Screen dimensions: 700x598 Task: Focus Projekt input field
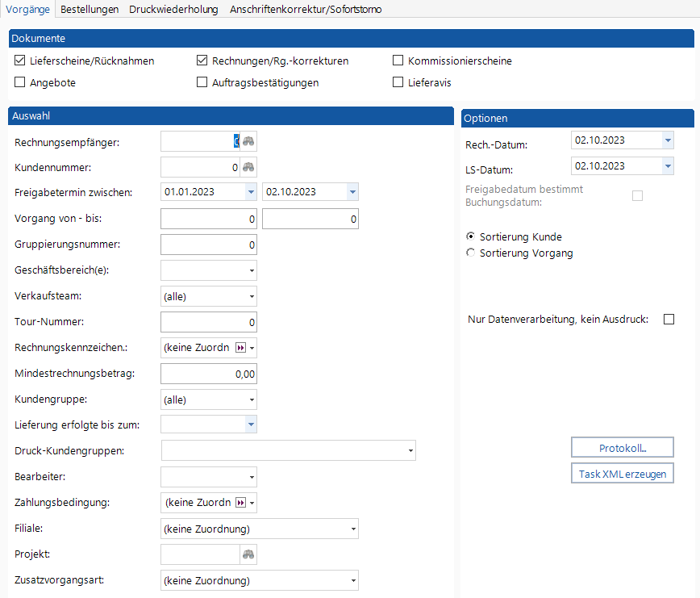201,554
